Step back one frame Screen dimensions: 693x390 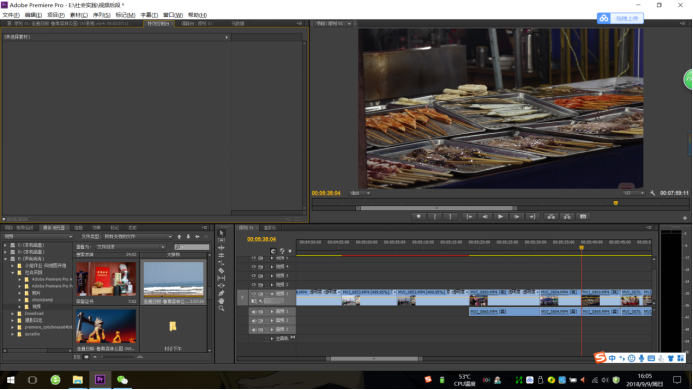click(x=485, y=217)
